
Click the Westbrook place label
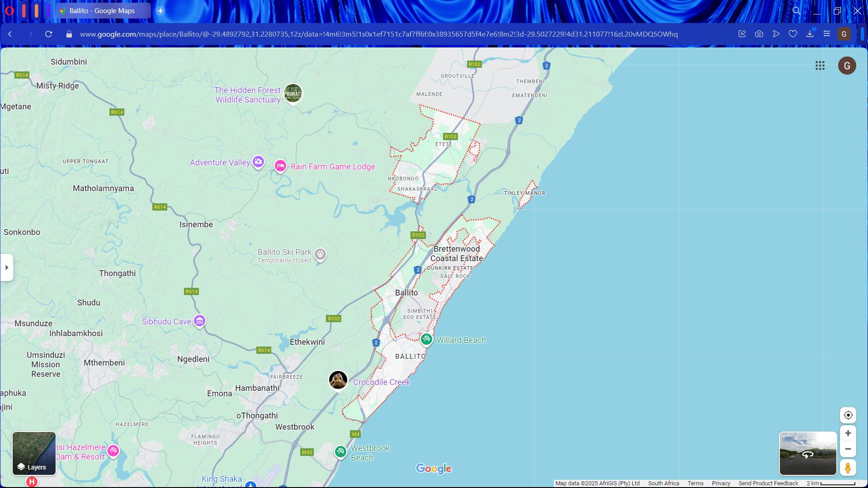click(x=295, y=427)
